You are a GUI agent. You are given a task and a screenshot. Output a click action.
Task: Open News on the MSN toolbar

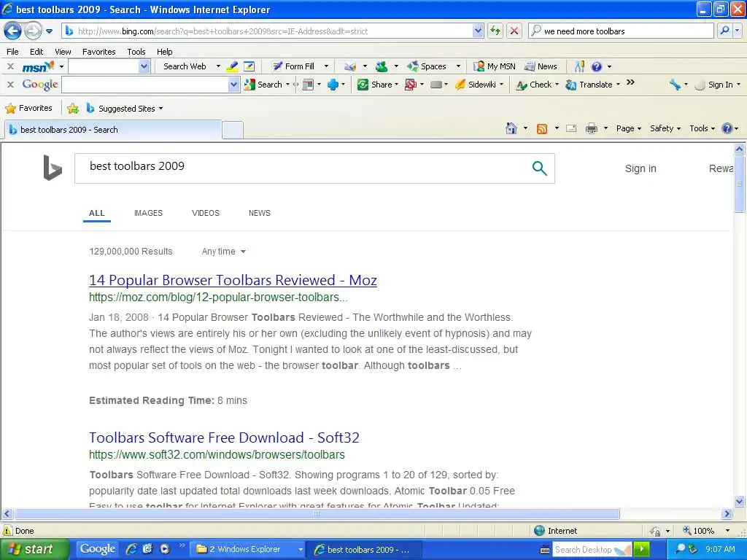click(541, 66)
